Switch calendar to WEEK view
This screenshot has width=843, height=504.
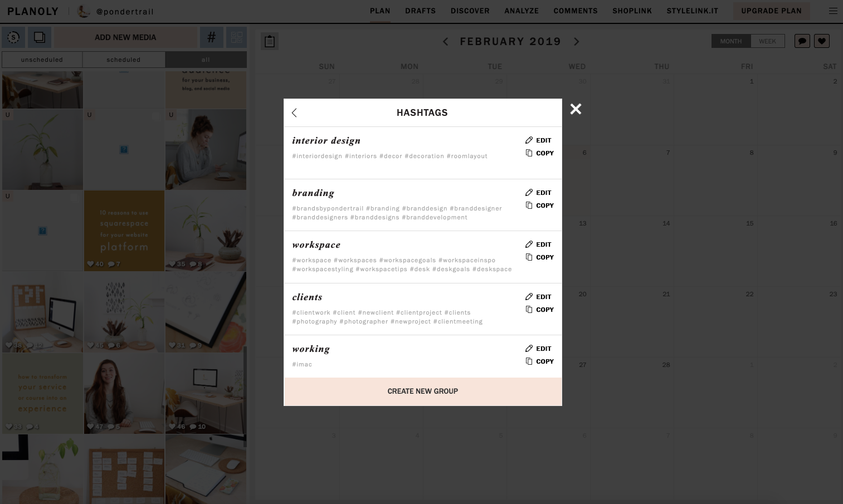[x=767, y=41]
